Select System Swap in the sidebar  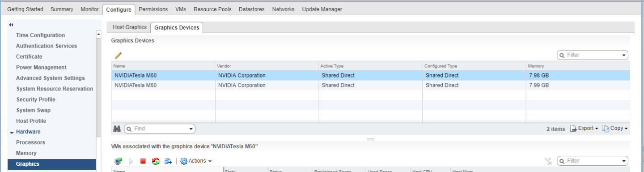pyautogui.click(x=33, y=111)
